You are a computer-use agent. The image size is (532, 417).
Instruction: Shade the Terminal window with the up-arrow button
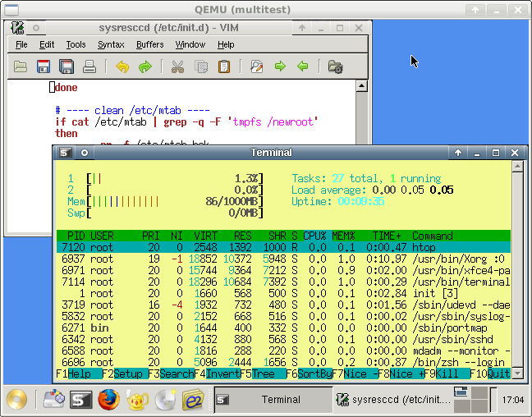(x=459, y=153)
